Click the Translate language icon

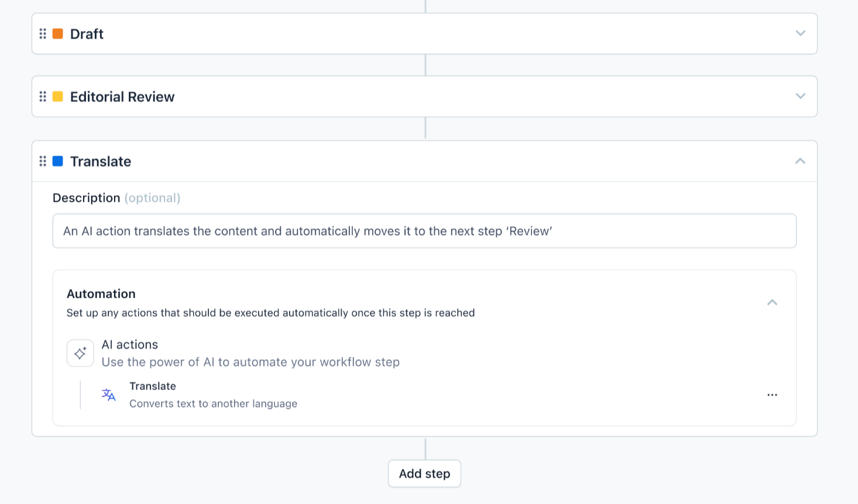tap(109, 395)
